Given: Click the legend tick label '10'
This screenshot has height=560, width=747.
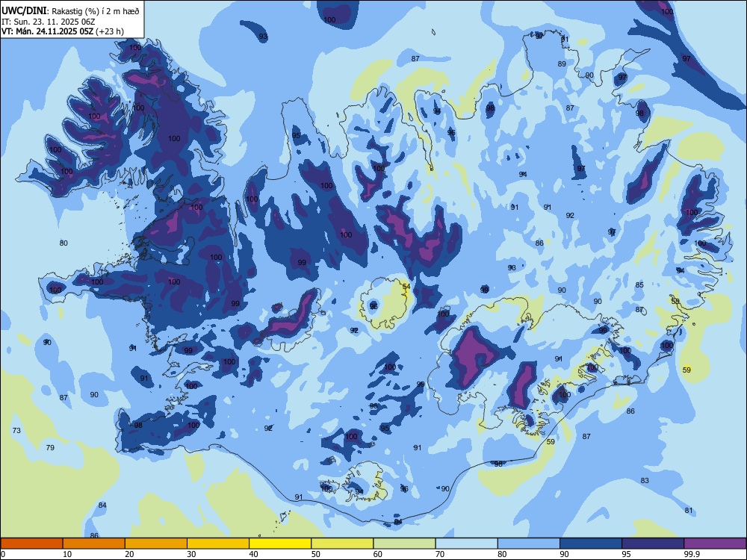Looking at the screenshot, I should pos(67,554).
